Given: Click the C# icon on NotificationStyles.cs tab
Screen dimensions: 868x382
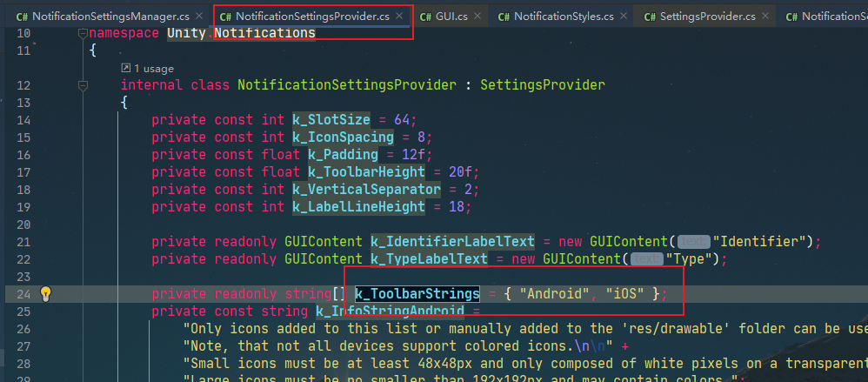Looking at the screenshot, I should pyautogui.click(x=504, y=17).
